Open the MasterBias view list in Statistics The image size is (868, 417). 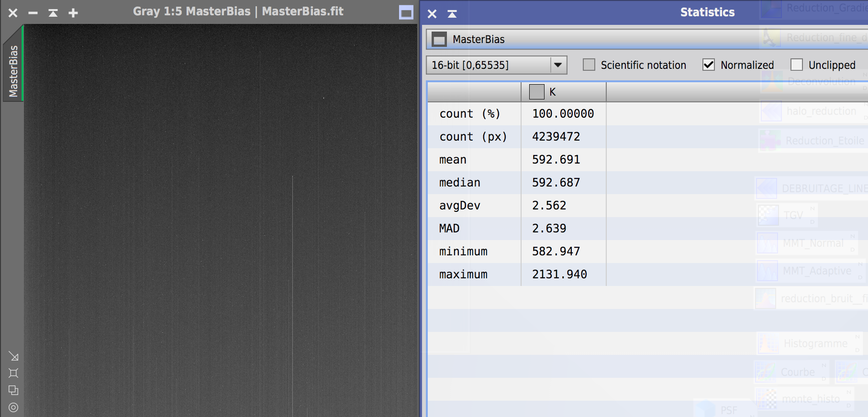tap(646, 39)
